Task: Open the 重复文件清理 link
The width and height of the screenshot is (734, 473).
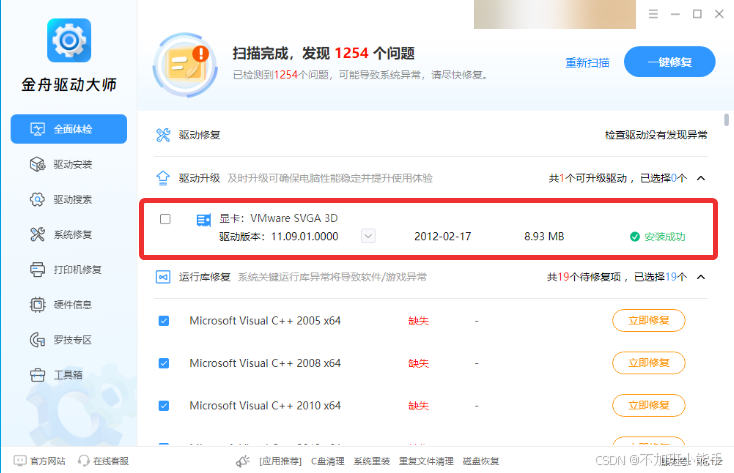Action: [426, 461]
